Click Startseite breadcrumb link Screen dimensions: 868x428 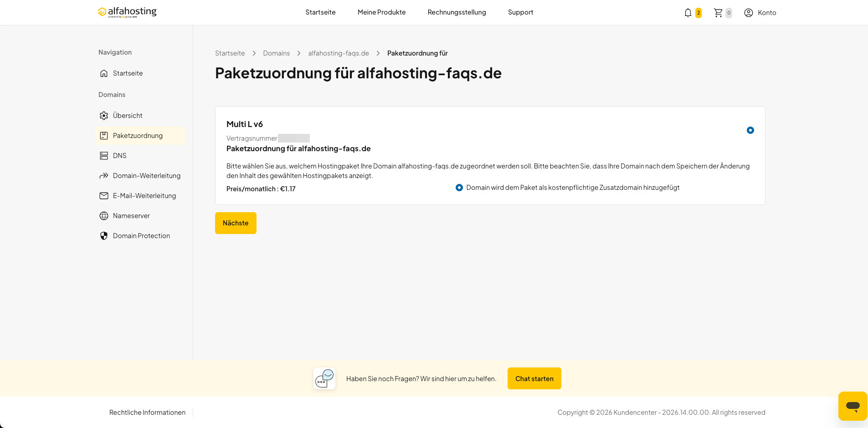230,53
